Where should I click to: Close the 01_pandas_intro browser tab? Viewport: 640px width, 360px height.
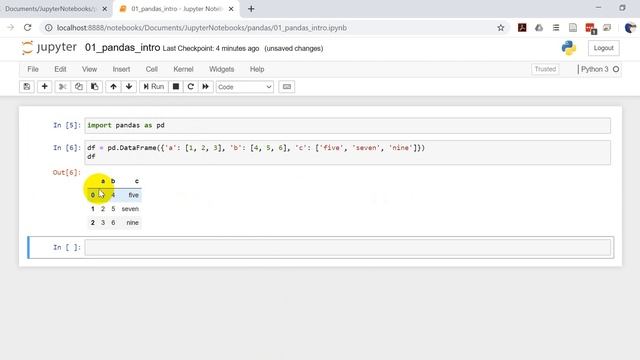[231, 9]
